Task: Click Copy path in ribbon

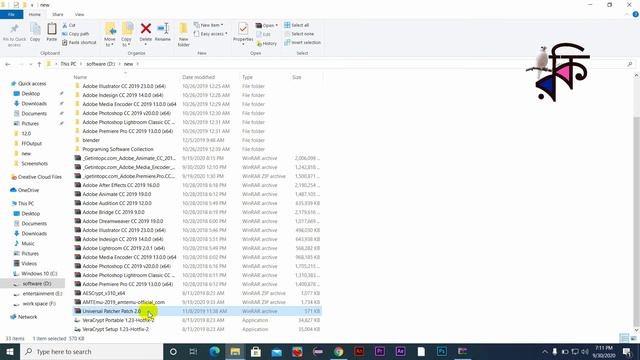Action: coord(76,34)
